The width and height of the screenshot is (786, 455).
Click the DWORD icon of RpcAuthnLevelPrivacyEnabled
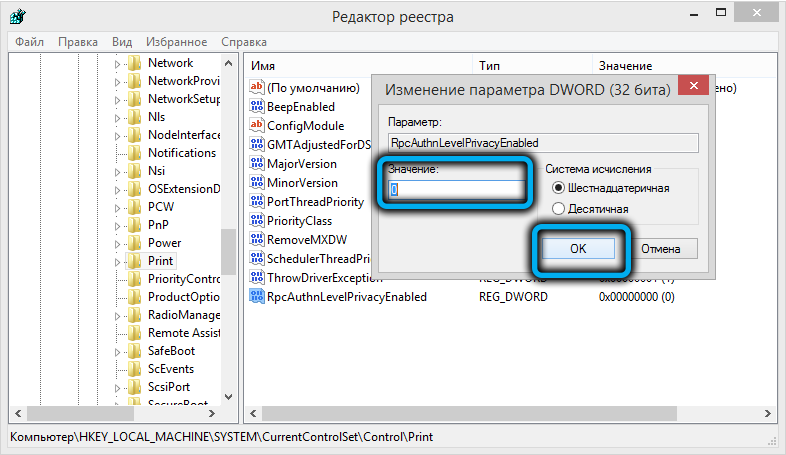[x=257, y=296]
